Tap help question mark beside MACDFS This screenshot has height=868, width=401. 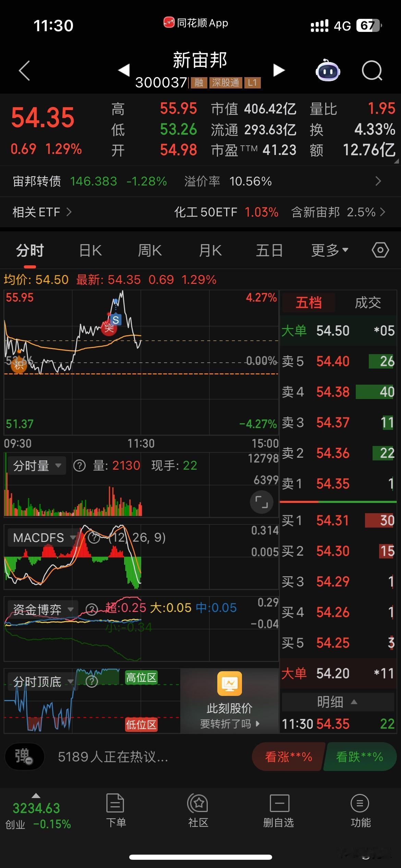[x=94, y=538]
